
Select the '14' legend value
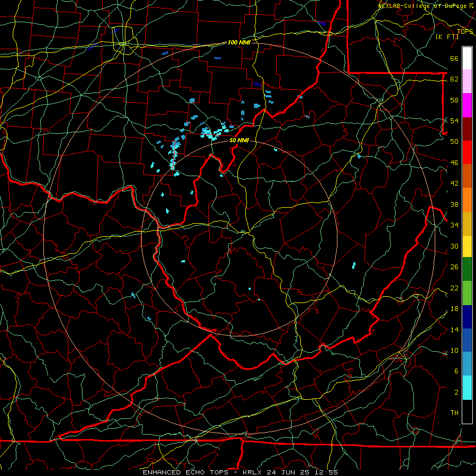(454, 329)
